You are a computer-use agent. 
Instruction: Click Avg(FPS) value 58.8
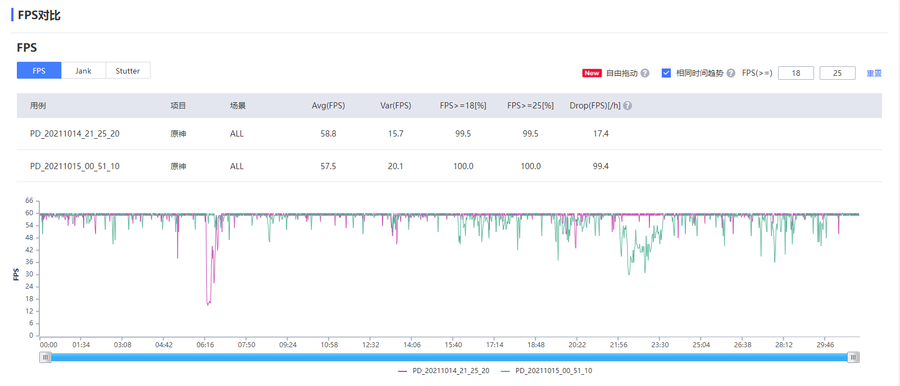point(329,134)
